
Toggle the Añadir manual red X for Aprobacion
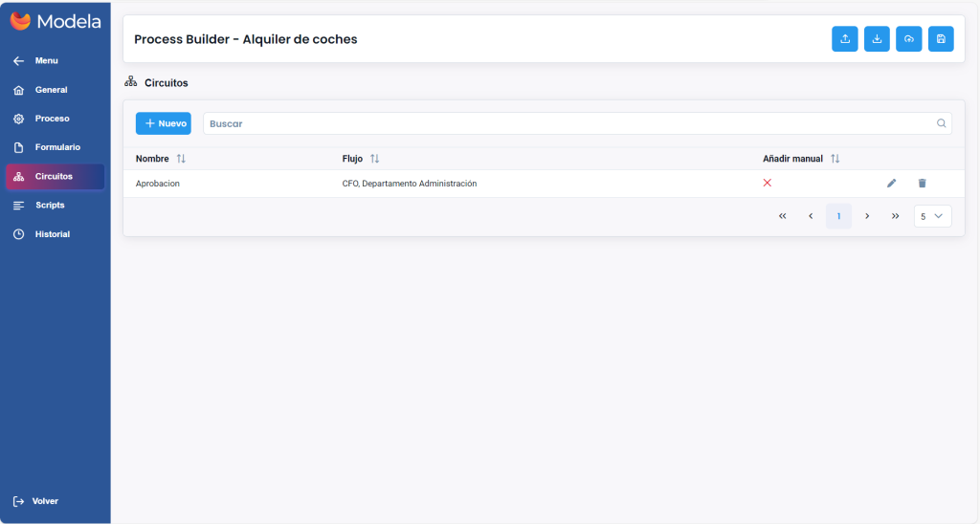click(x=768, y=183)
